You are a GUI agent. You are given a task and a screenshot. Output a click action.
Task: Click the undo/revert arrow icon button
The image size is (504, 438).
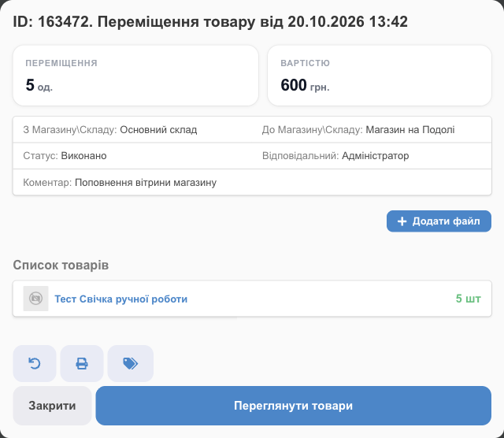35,363
